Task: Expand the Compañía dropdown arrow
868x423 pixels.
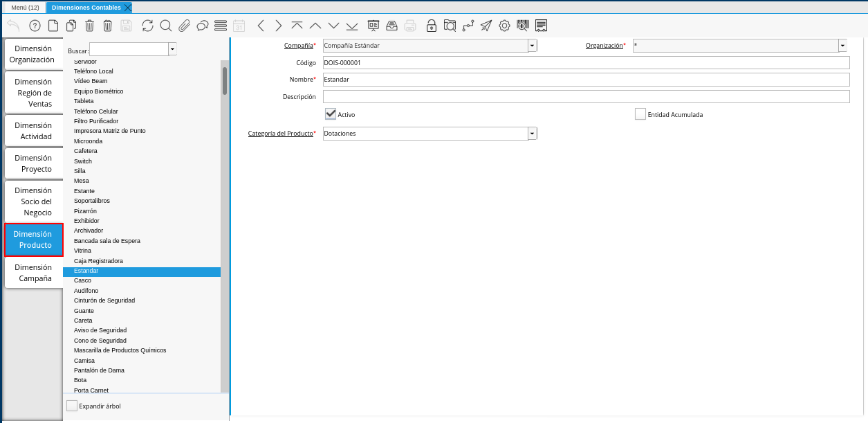Action: (x=532, y=46)
